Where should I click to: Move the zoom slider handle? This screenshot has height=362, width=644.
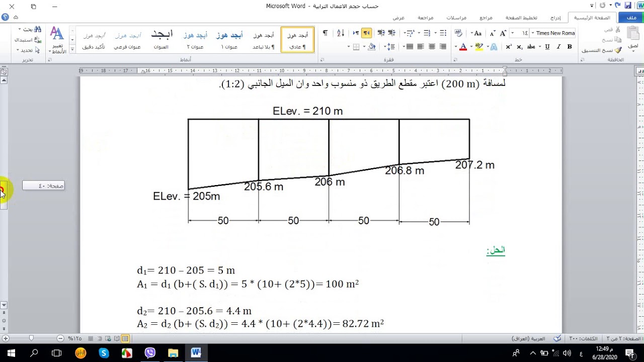point(31,338)
